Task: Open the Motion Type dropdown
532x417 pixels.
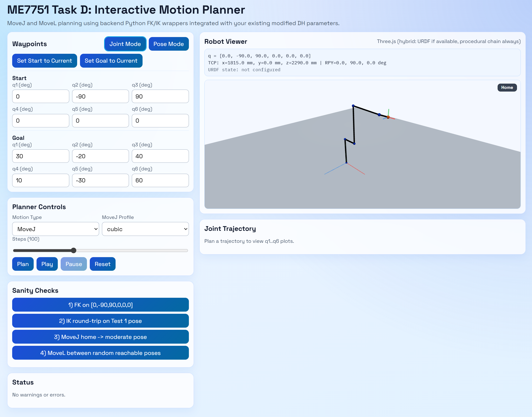Action: click(55, 229)
